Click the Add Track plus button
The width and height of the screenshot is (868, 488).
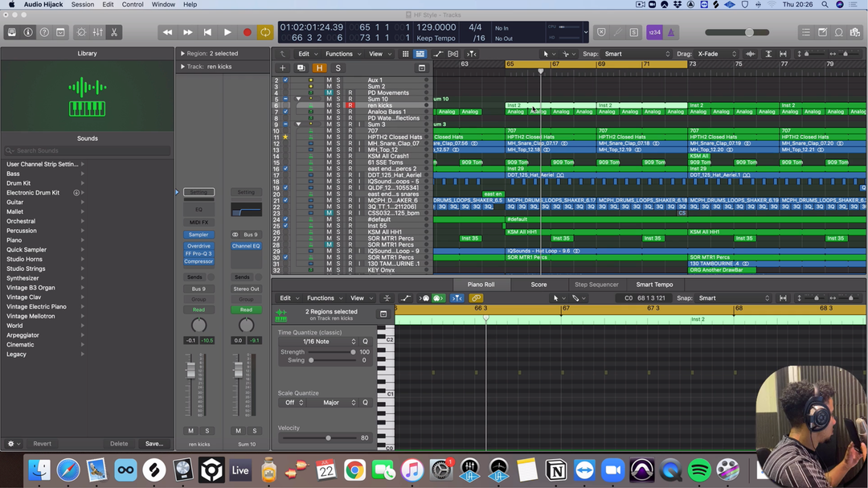[282, 68]
